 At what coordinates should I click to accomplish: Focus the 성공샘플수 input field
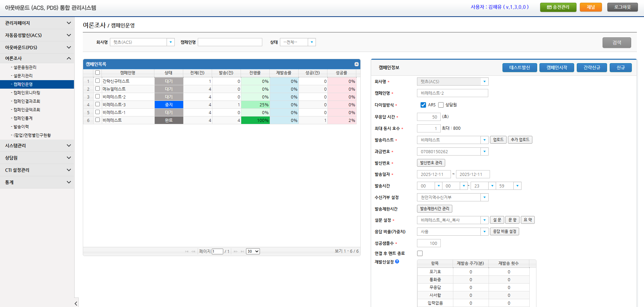[x=429, y=243]
